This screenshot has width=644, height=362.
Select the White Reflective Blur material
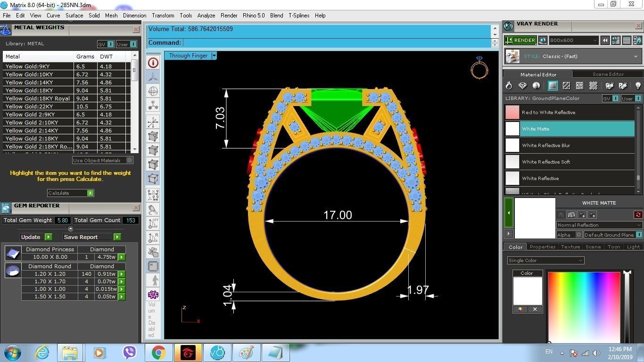pyautogui.click(x=570, y=146)
